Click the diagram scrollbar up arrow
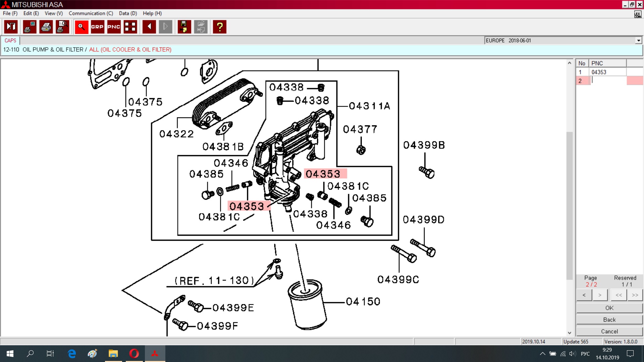This screenshot has width=644, height=362. click(x=570, y=63)
